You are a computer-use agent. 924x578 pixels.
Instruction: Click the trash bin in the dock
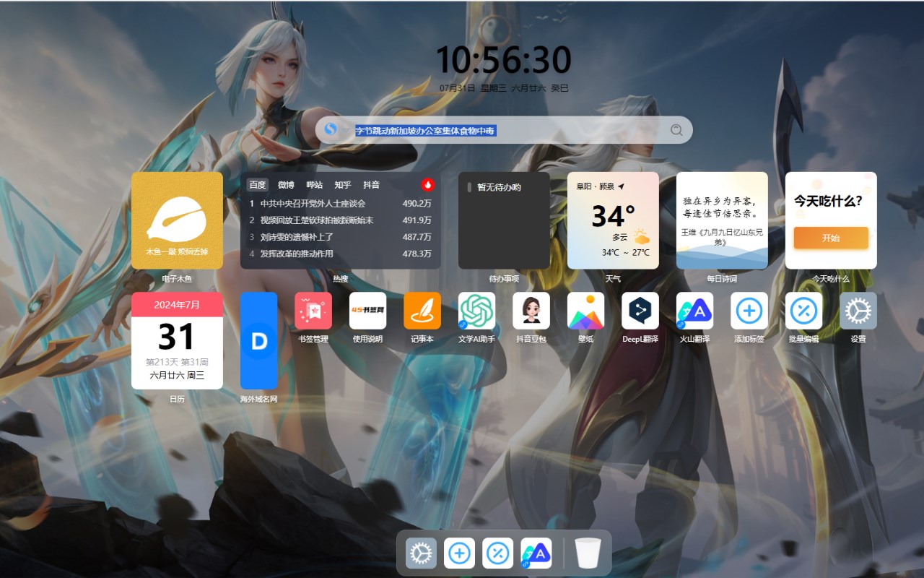[x=588, y=553]
